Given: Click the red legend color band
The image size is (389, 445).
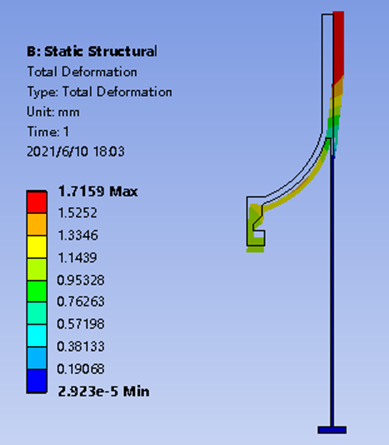Looking at the screenshot, I should (x=37, y=202).
